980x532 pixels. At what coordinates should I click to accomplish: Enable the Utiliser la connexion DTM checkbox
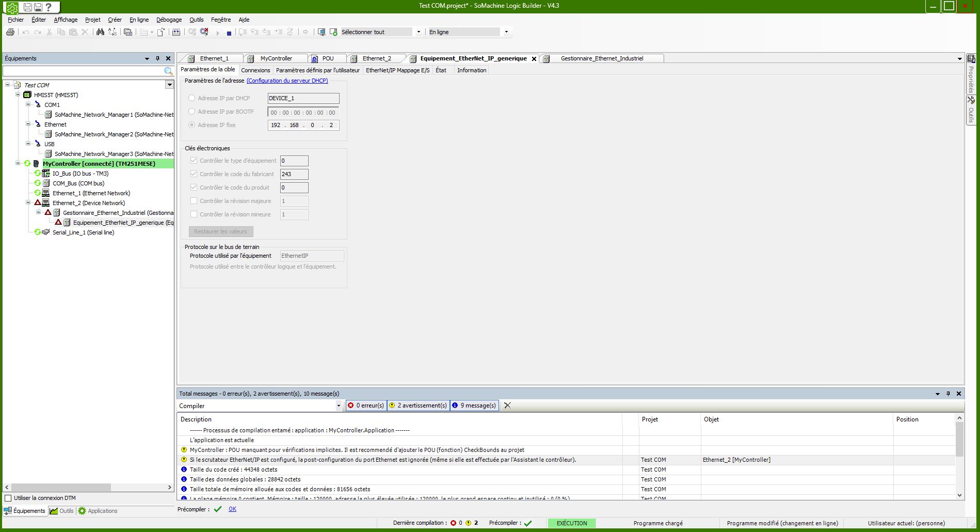8,498
